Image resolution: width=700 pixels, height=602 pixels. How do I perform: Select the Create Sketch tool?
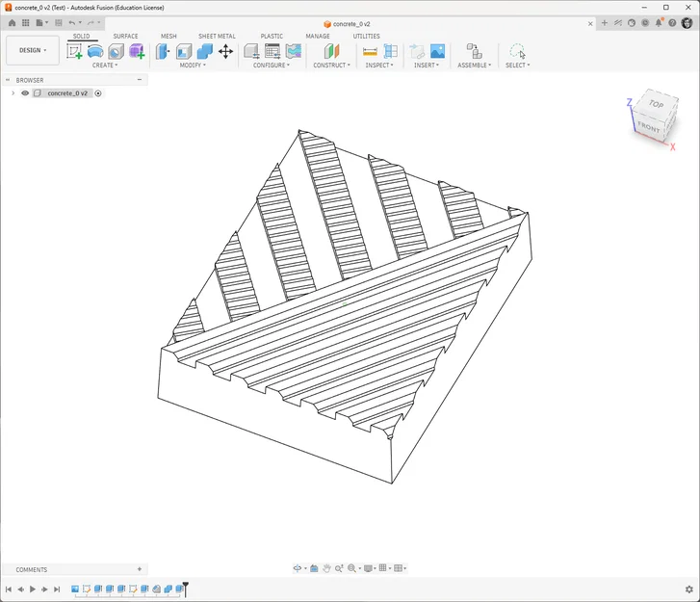74,51
